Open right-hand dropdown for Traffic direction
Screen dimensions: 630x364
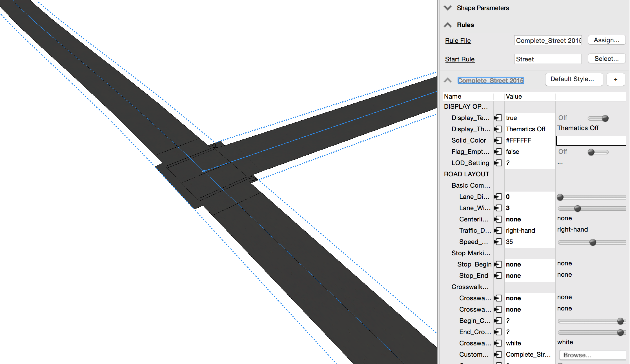[573, 230]
